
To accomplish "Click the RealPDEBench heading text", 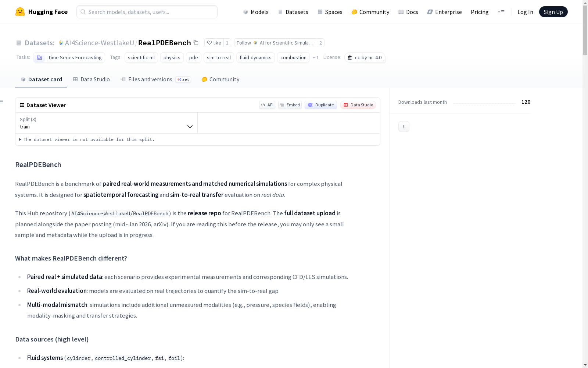I will click(38, 164).
